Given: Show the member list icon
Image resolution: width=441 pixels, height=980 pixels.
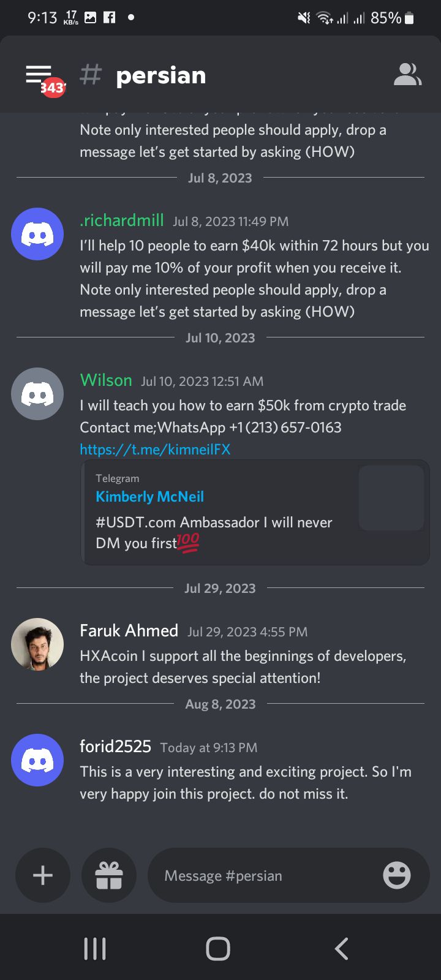Looking at the screenshot, I should click(407, 75).
